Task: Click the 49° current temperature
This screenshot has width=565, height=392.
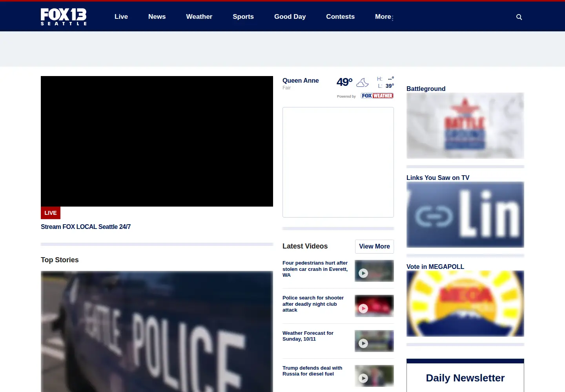Action: point(344,82)
